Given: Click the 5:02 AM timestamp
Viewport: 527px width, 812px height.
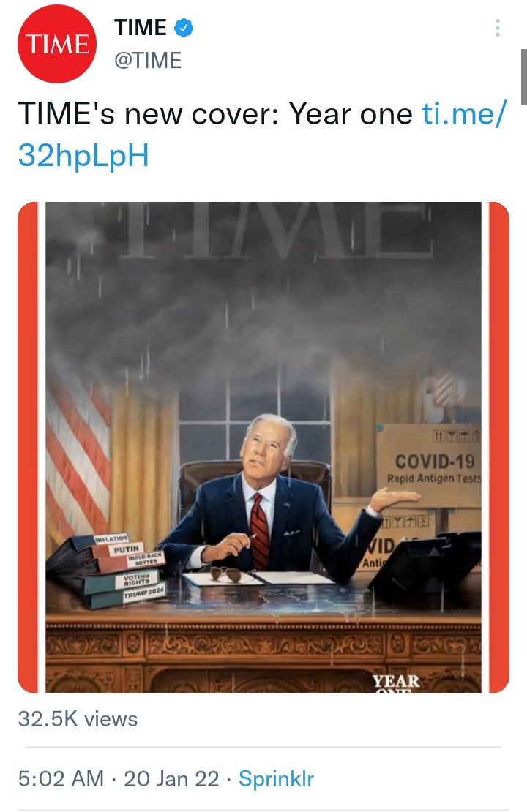Looking at the screenshot, I should pyautogui.click(x=61, y=778).
